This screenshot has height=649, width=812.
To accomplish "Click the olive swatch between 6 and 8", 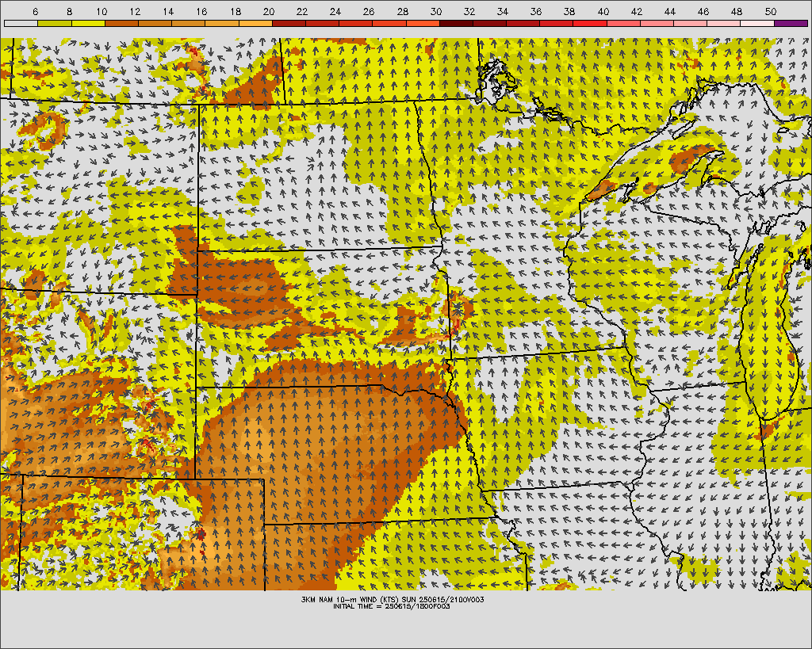I will [55, 23].
